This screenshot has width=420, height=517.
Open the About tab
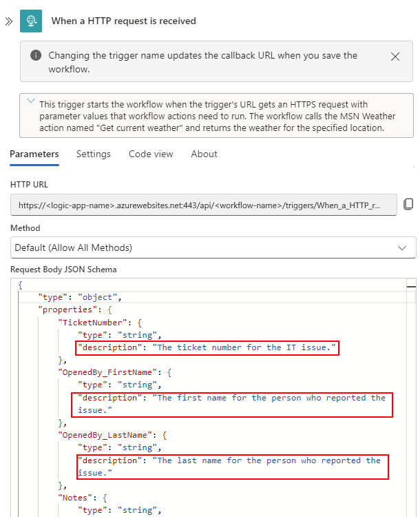pos(204,154)
